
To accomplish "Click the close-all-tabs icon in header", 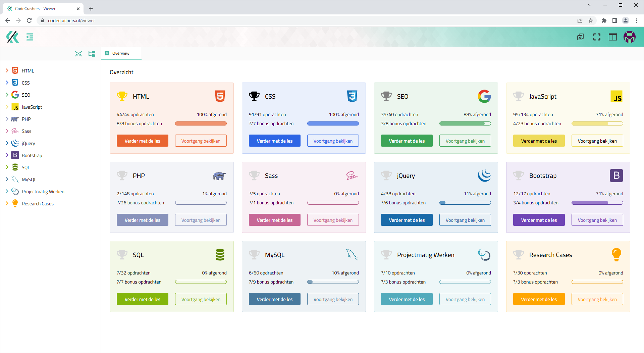I will 581,37.
